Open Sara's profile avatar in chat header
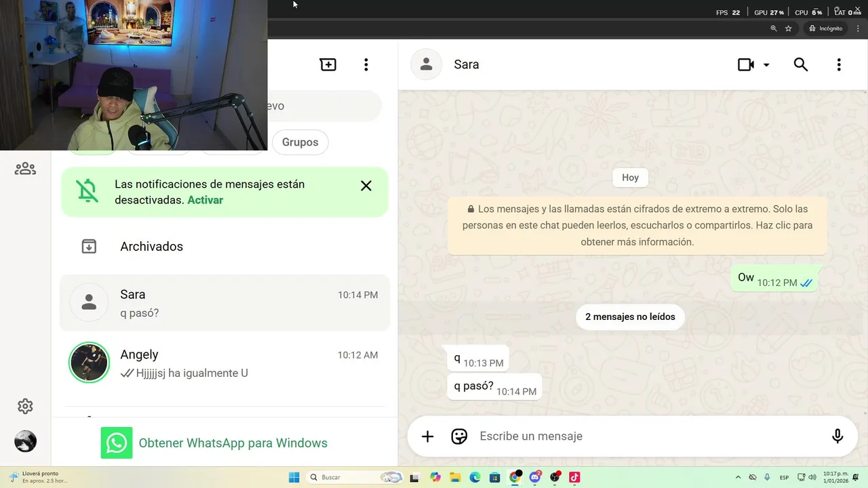 (426, 64)
